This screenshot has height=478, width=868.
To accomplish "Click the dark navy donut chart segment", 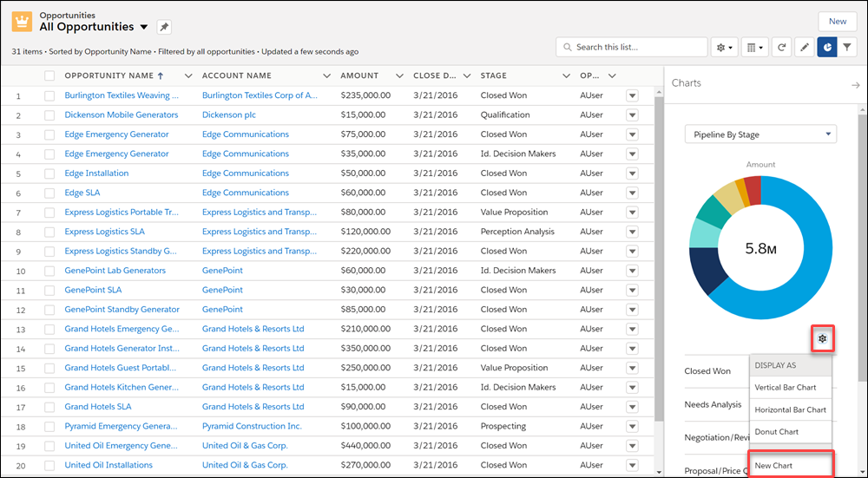I will click(707, 270).
